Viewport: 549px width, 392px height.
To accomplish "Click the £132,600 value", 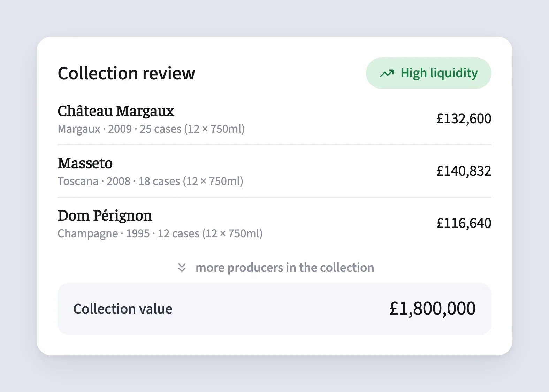I will click(464, 119).
